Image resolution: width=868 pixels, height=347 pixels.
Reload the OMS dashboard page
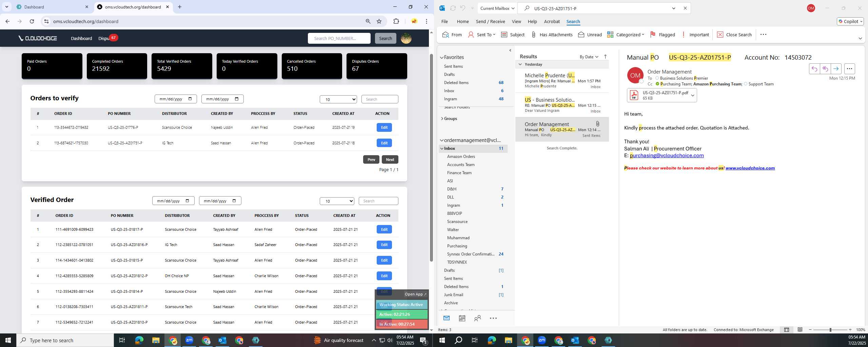pyautogui.click(x=32, y=21)
